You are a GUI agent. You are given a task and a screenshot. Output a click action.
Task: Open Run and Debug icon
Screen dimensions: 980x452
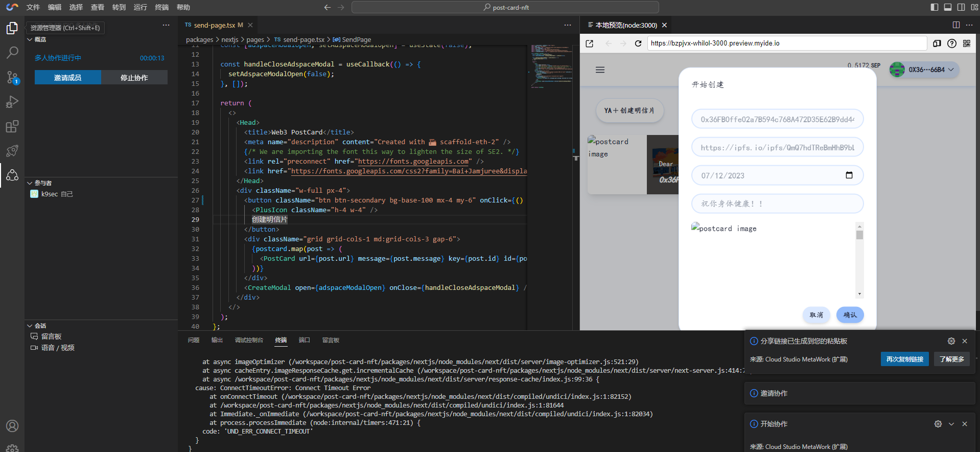(12, 102)
